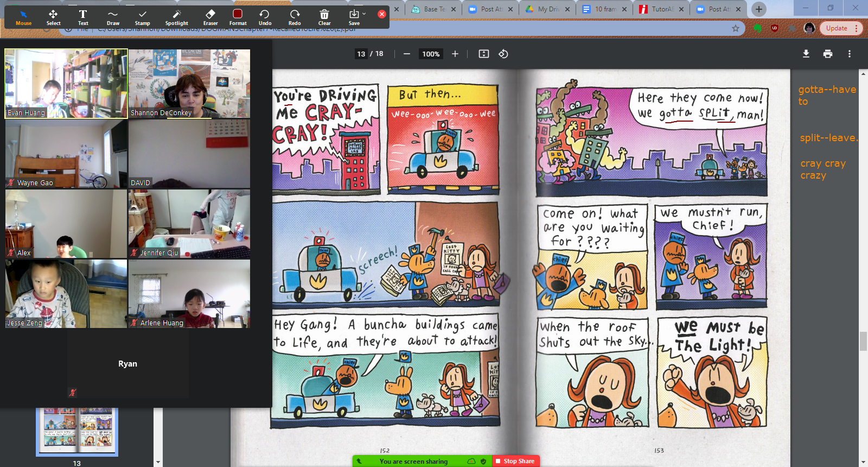Clear all annotations with trash icon
Viewport: 868px width, 467px height.
[x=324, y=17]
